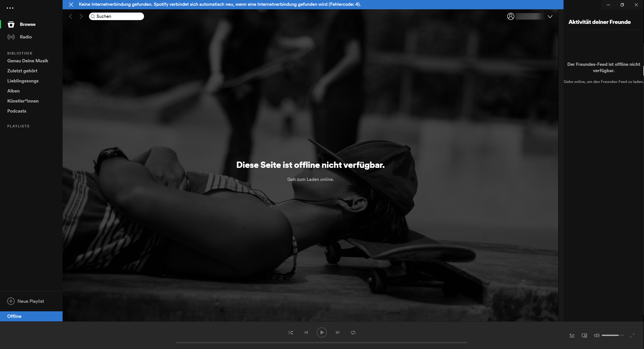
Task: Expand the account dropdown chevron
Action: click(x=550, y=17)
